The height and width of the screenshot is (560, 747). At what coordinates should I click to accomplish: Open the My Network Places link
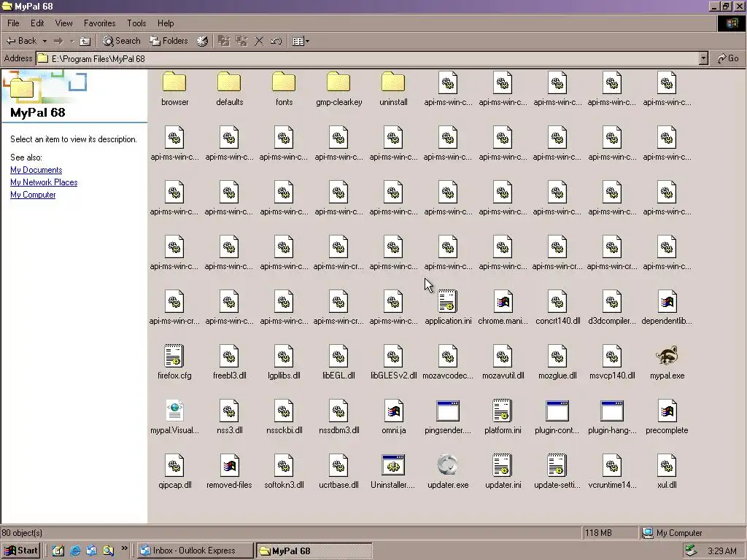coord(44,182)
